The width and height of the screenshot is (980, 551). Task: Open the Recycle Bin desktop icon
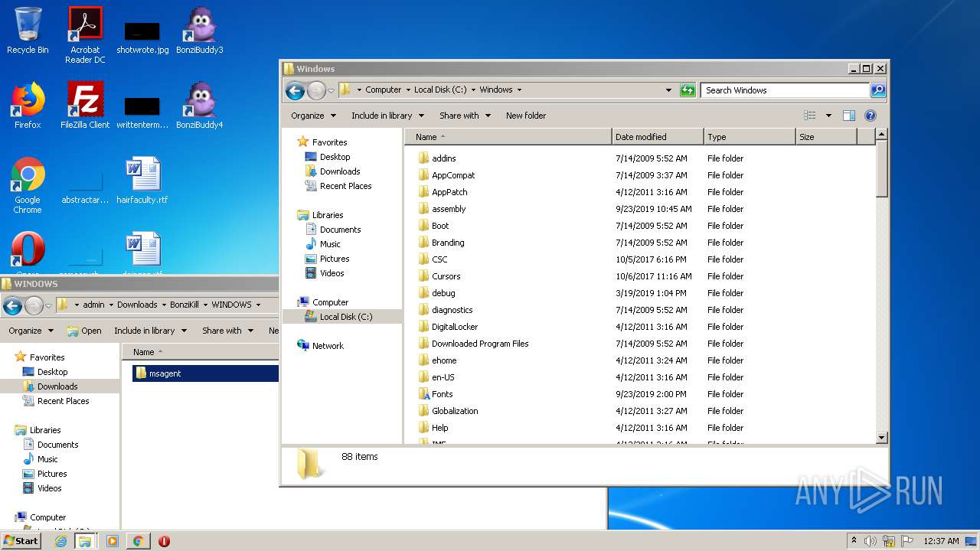28,32
